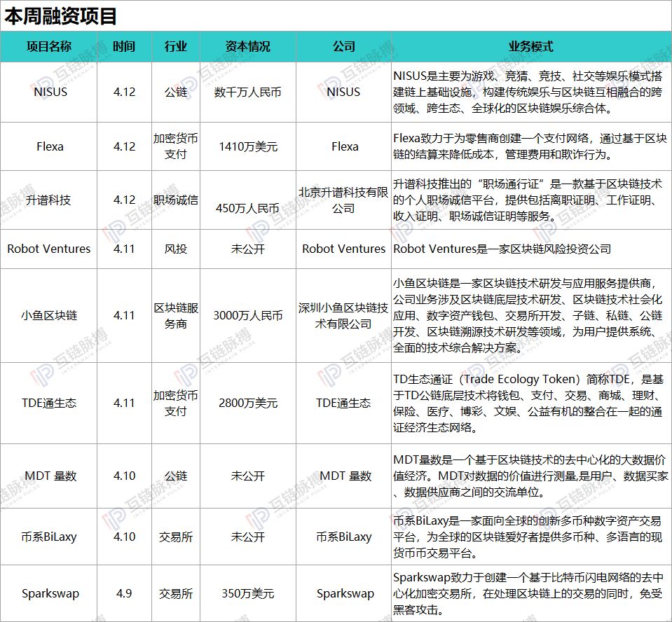Select "币系BiLaxy" in the 公司 column
The width and height of the screenshot is (672, 622).
click(x=344, y=537)
